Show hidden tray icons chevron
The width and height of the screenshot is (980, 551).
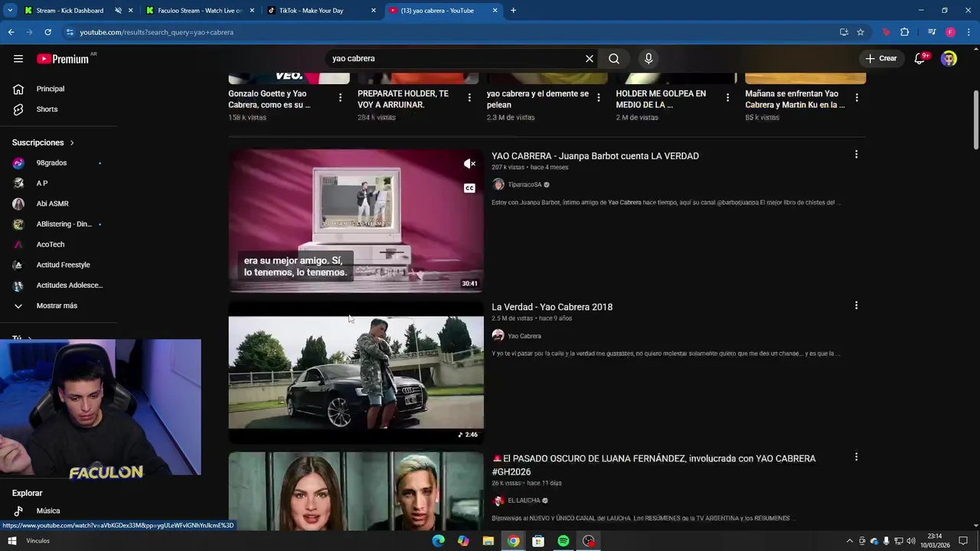849,541
